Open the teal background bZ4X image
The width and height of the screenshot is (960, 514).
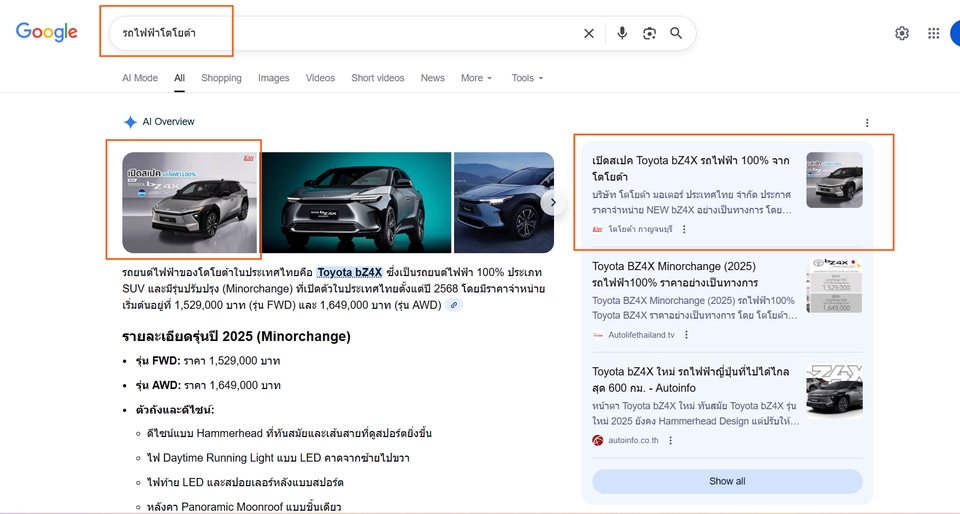click(356, 202)
